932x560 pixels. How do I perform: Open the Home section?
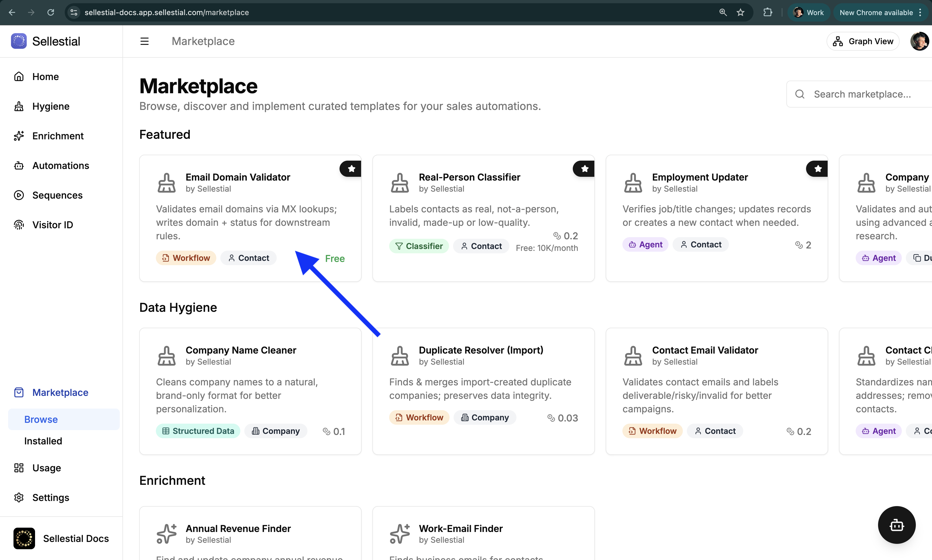point(45,77)
